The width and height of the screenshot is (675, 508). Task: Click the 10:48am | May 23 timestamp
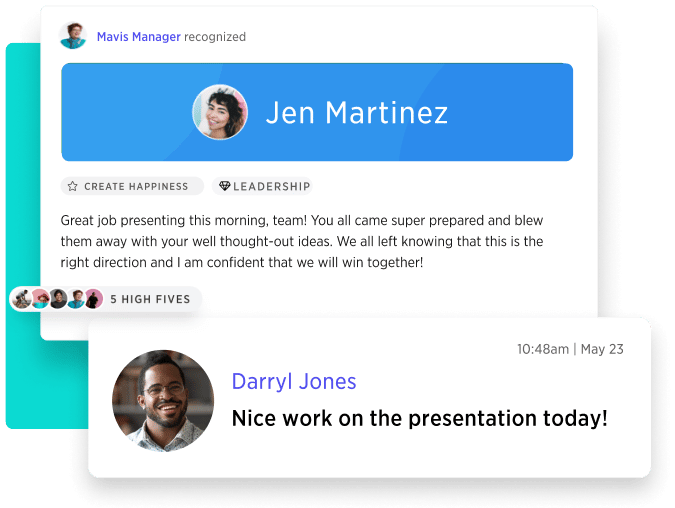(570, 349)
